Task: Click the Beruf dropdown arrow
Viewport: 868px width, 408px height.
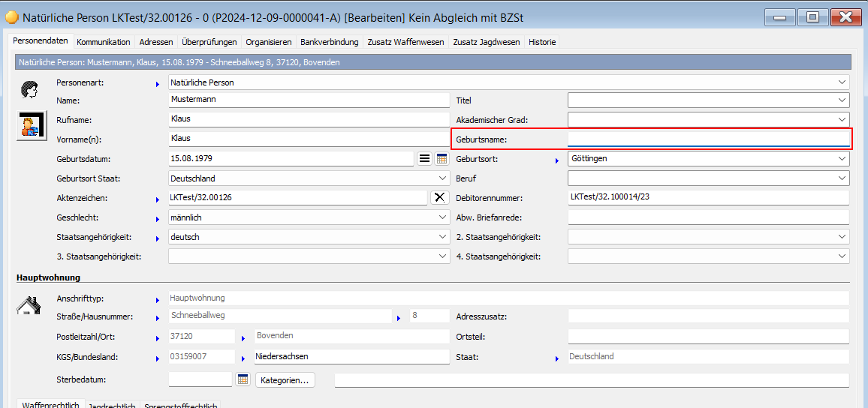Action: click(841, 178)
